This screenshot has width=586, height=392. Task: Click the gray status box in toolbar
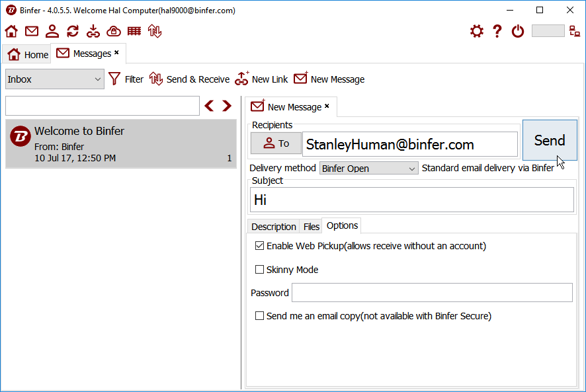pyautogui.click(x=548, y=31)
